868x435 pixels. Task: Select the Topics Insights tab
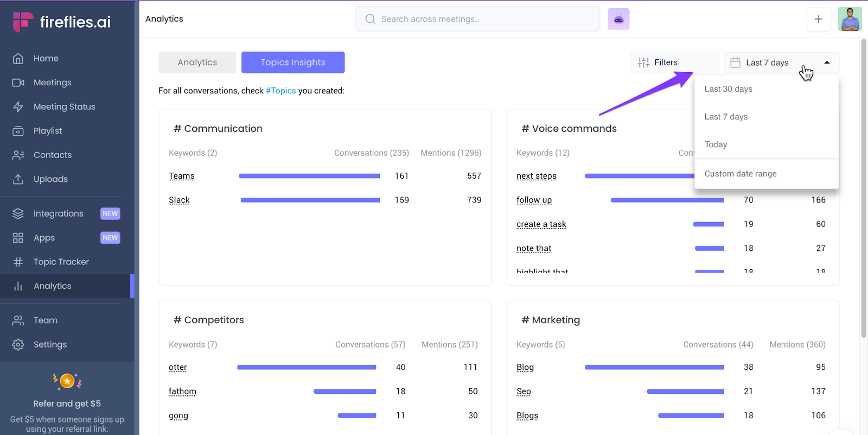293,62
